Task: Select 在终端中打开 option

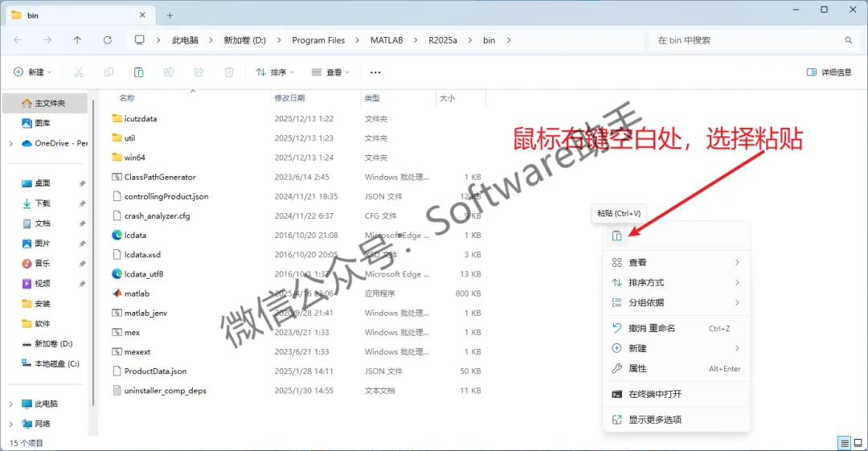Action: click(676, 394)
